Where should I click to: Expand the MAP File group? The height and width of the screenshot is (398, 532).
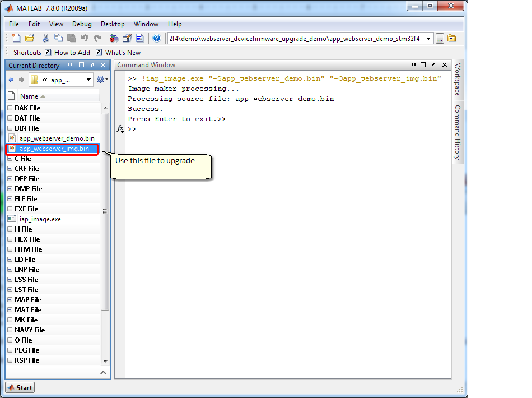(10, 299)
